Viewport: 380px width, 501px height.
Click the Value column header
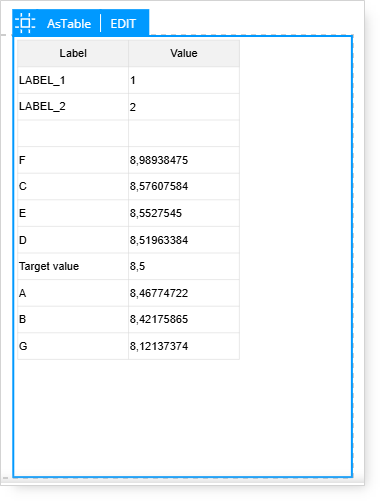pos(184,53)
